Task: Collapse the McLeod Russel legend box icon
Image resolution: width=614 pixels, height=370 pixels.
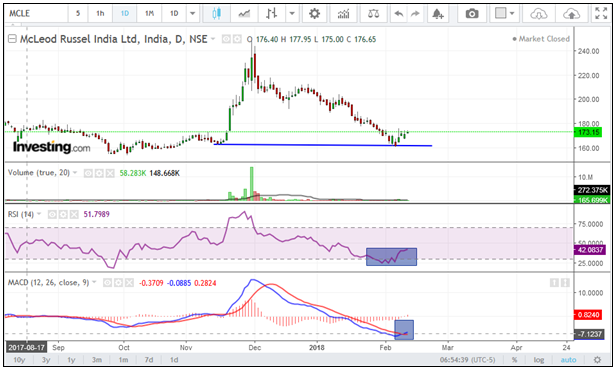Action: tap(13, 39)
